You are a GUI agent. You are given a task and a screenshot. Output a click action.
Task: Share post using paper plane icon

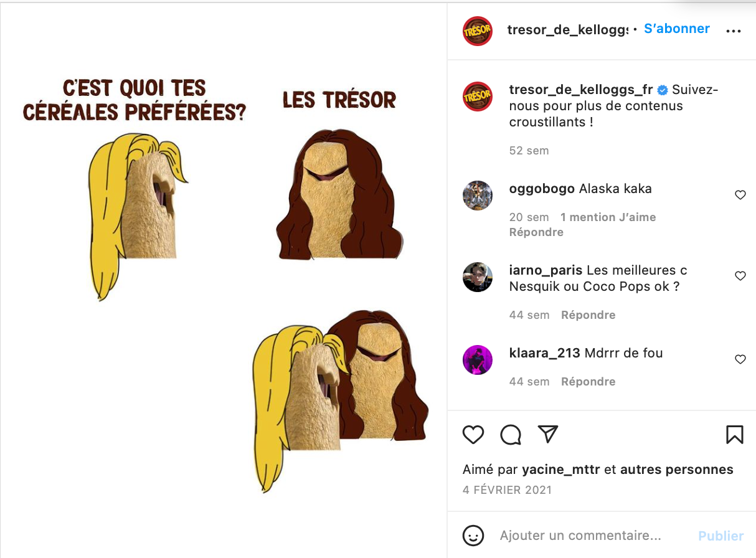click(547, 434)
